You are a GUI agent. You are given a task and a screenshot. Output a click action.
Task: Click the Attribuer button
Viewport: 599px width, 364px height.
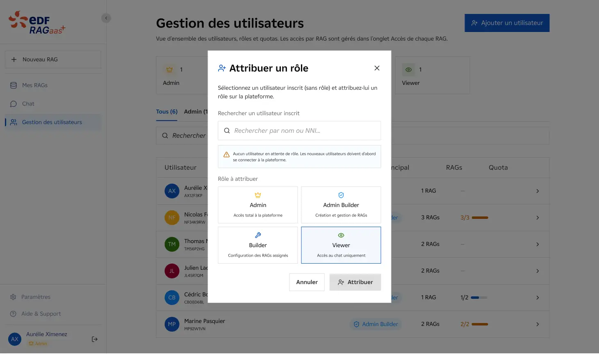pos(355,282)
